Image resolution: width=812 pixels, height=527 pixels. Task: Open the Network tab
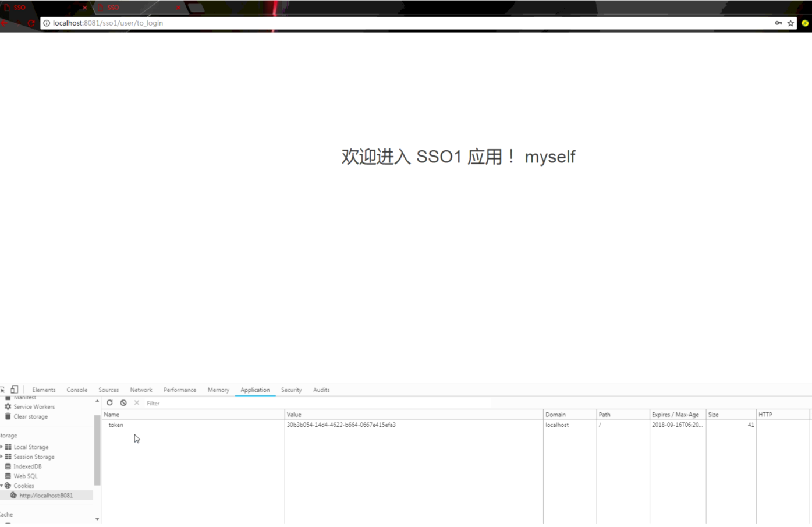[x=141, y=390]
